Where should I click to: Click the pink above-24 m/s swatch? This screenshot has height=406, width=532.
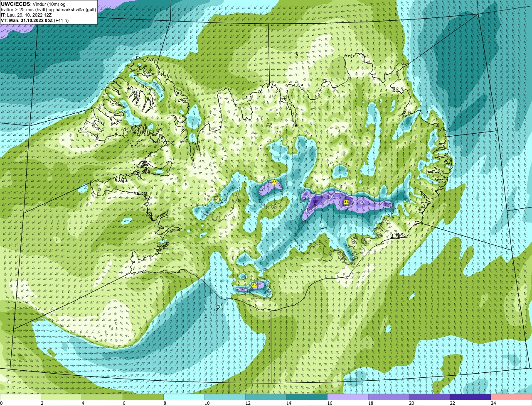tap(512, 397)
